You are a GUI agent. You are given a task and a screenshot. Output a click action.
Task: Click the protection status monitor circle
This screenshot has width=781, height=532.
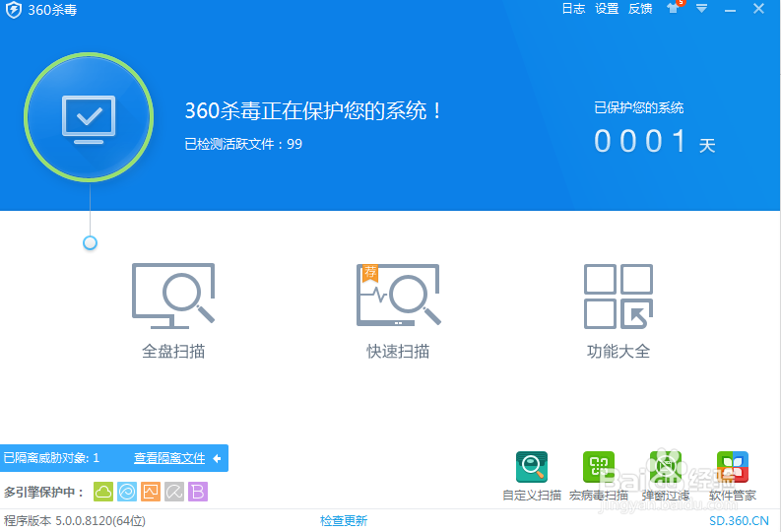click(89, 117)
